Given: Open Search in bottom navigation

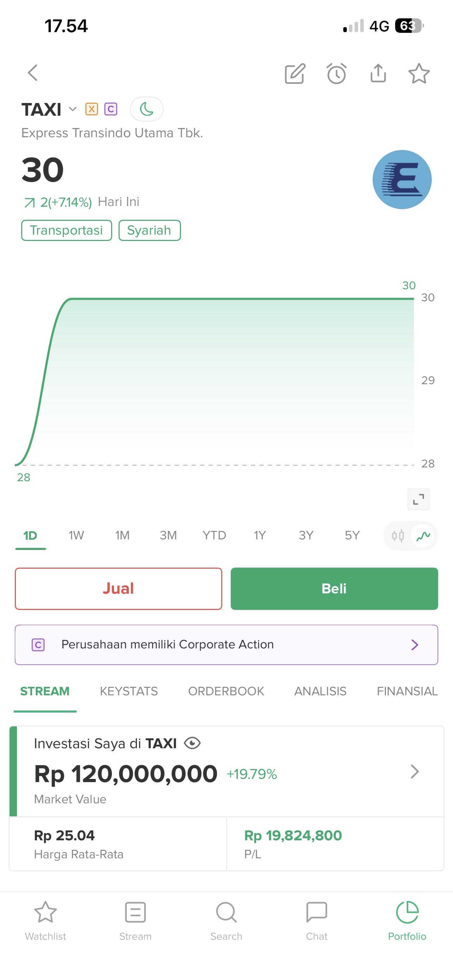Looking at the screenshot, I should 226,920.
